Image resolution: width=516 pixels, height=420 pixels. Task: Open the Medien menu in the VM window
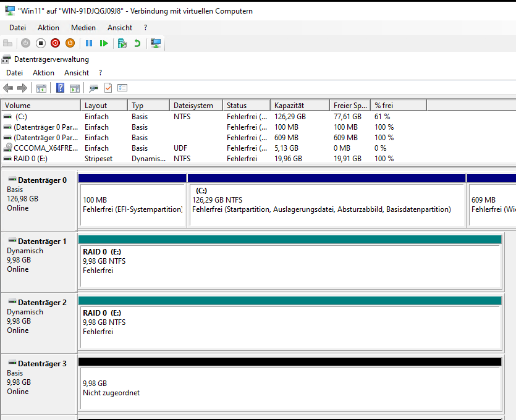(x=83, y=28)
